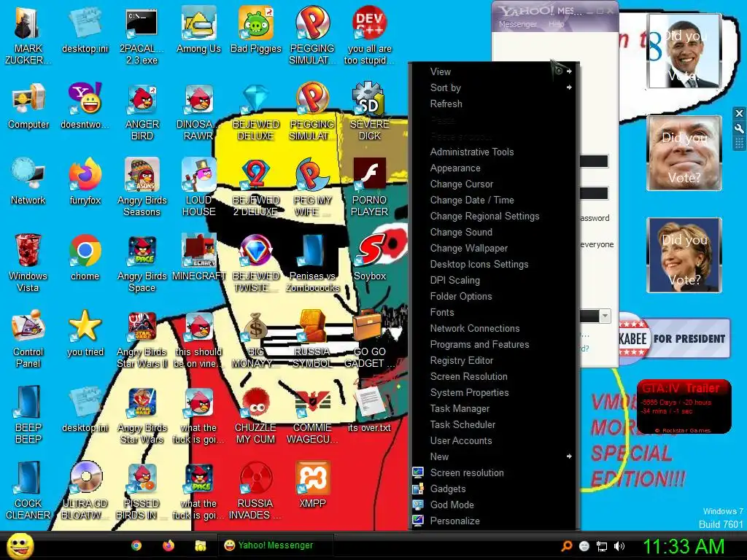Select the doesntwo Yahoo Messenger desktop icon
Image resolution: width=747 pixels, height=560 pixels.
tap(85, 106)
